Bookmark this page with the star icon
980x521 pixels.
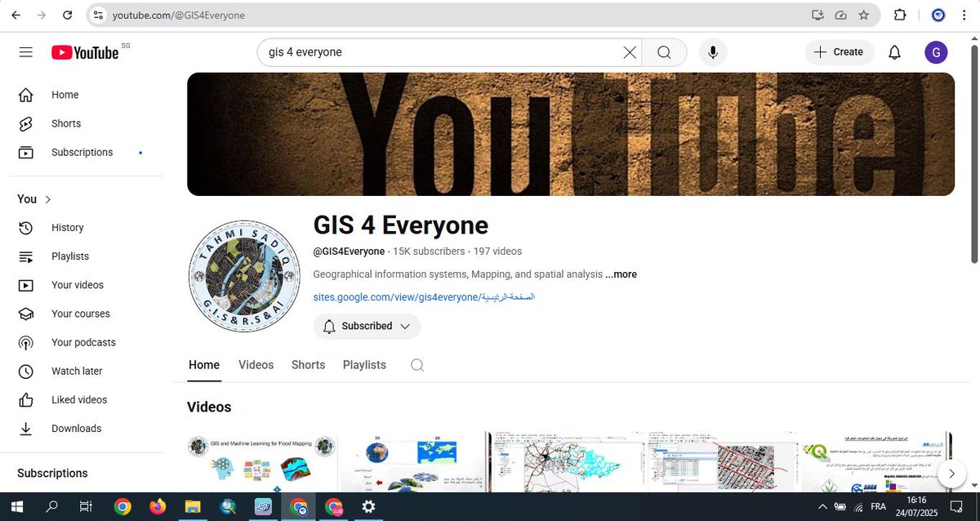coord(864,15)
